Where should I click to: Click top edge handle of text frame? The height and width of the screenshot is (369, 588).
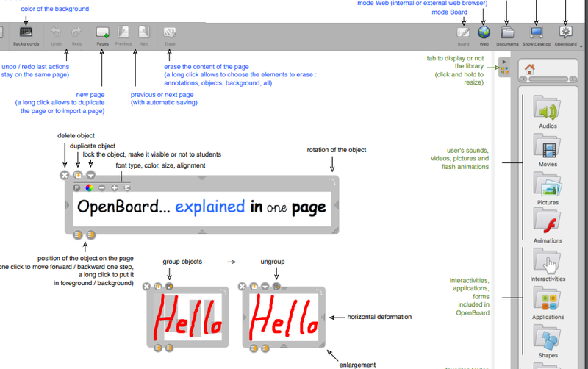(201, 178)
